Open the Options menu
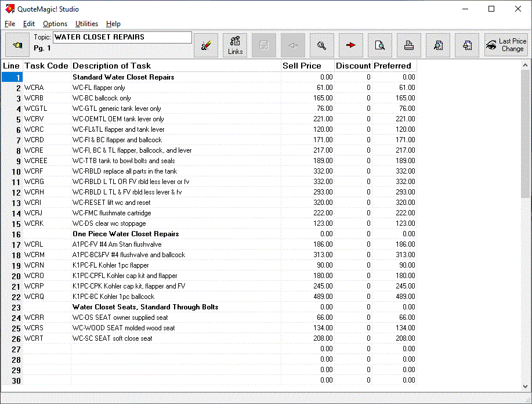The image size is (532, 404). (x=55, y=24)
